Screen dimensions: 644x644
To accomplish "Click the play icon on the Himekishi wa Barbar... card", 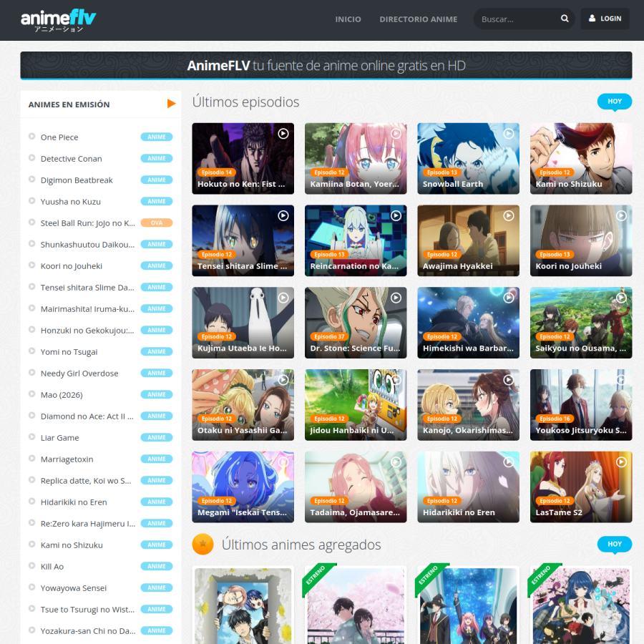I will tap(509, 298).
